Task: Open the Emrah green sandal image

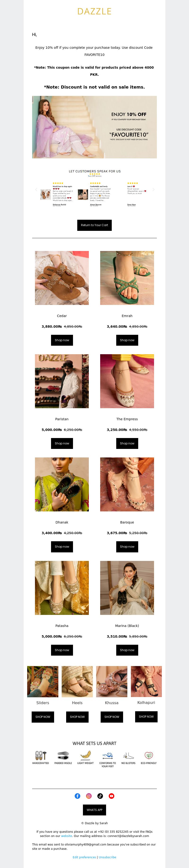Action: tap(127, 278)
